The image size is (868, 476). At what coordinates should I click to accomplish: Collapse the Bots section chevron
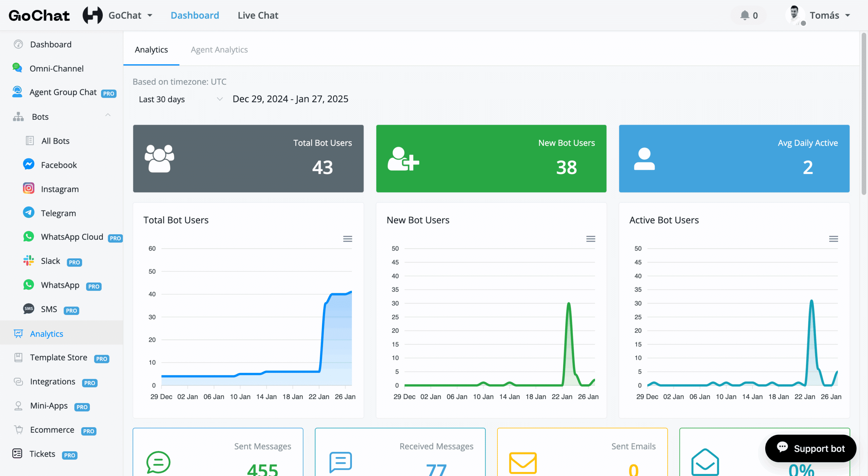(108, 115)
